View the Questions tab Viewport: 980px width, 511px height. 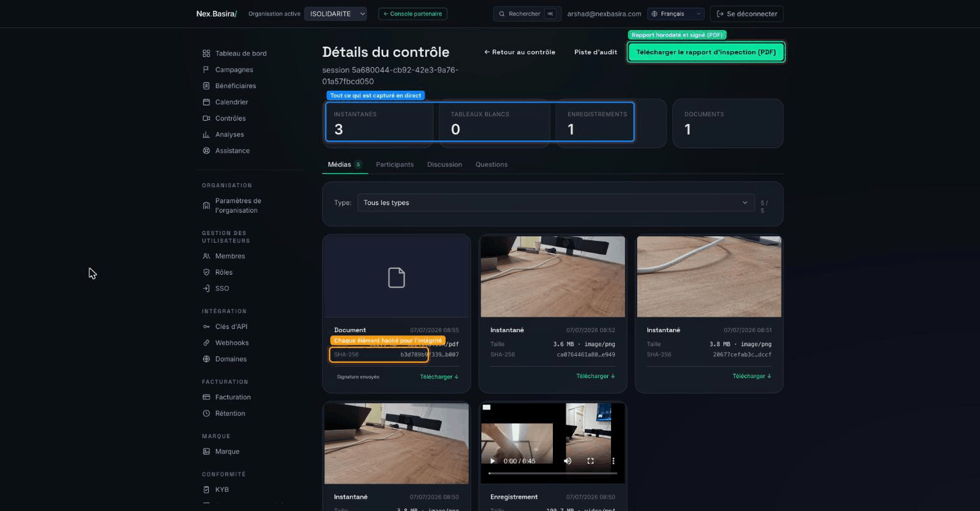[x=492, y=165]
